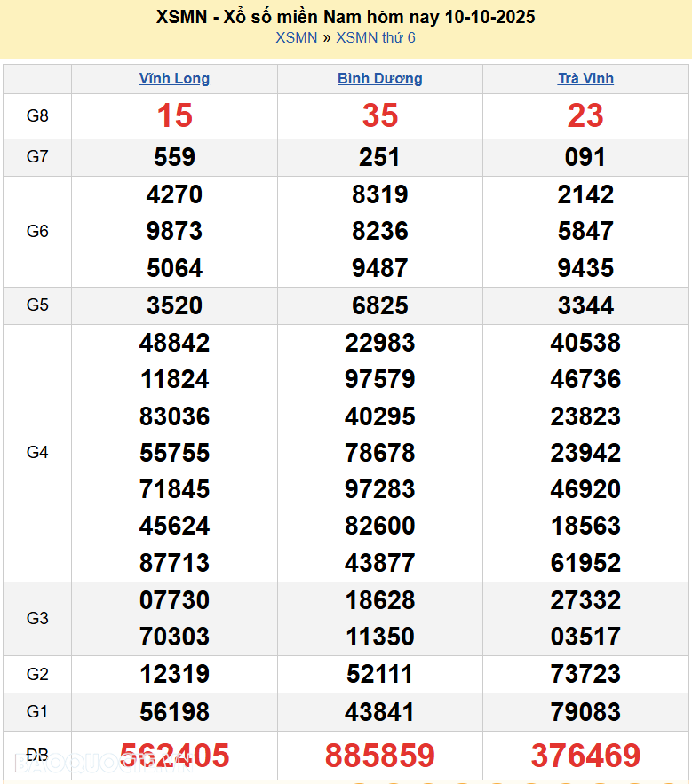The width and height of the screenshot is (692, 784).
Task: Select the G4 row label
Action: [x=37, y=452]
